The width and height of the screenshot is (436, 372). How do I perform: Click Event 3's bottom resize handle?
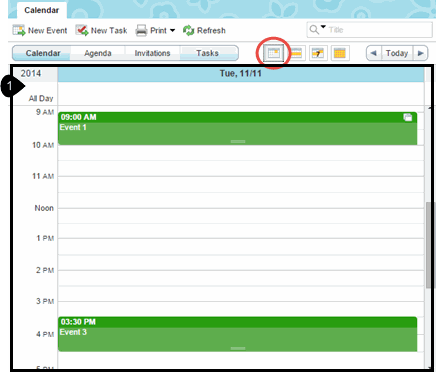(x=238, y=348)
